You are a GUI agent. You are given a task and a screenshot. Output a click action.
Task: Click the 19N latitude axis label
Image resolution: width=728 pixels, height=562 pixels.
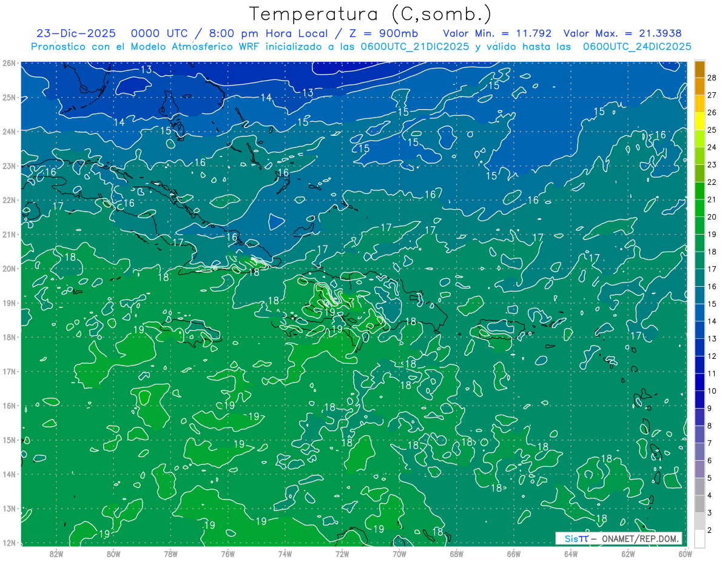click(x=9, y=303)
